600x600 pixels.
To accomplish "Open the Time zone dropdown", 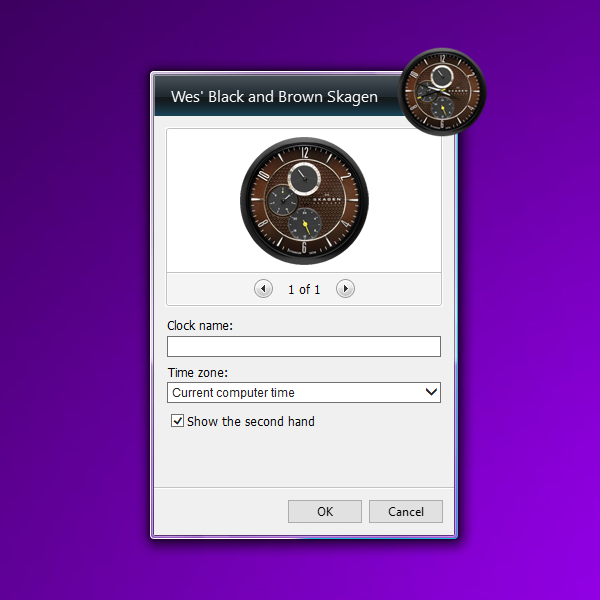I will pyautogui.click(x=304, y=393).
